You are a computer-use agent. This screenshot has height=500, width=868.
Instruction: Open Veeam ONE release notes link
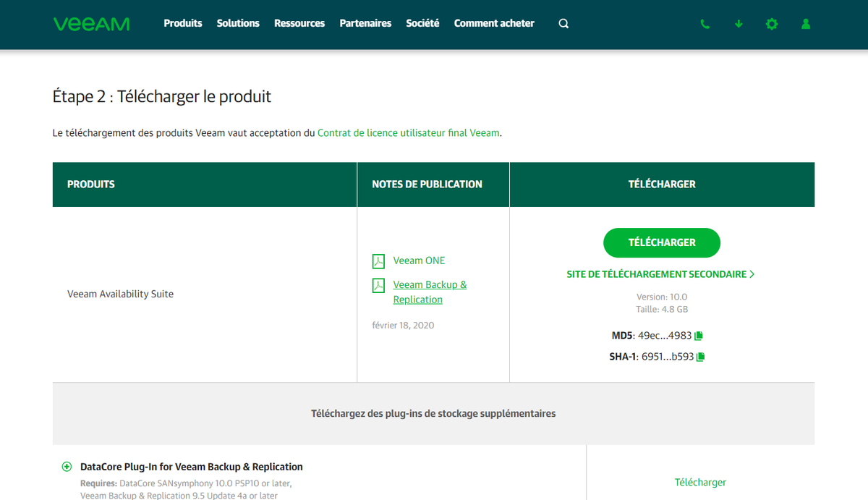[x=420, y=260]
